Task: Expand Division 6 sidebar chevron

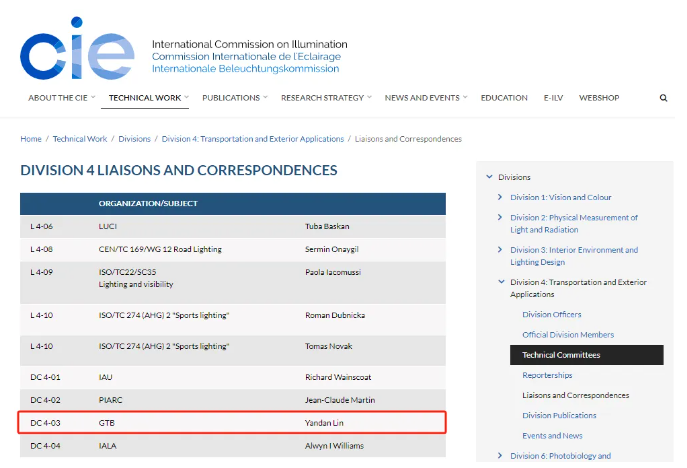Action: pyautogui.click(x=500, y=455)
